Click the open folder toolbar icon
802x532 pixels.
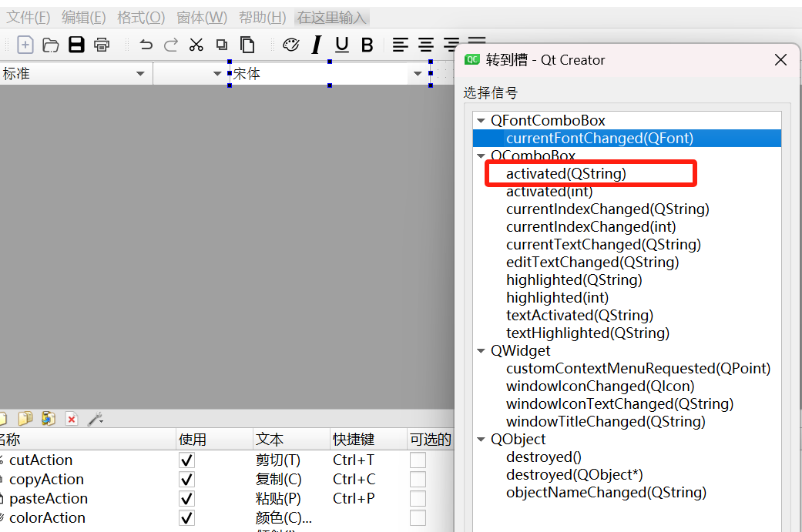[50, 45]
